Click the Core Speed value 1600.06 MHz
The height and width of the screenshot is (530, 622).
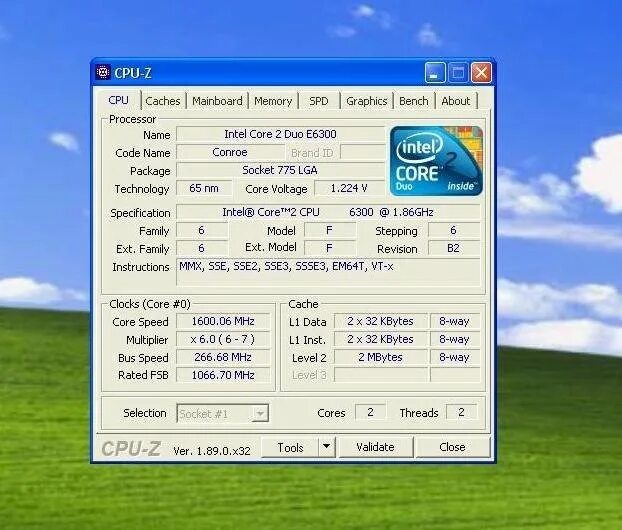tap(223, 321)
